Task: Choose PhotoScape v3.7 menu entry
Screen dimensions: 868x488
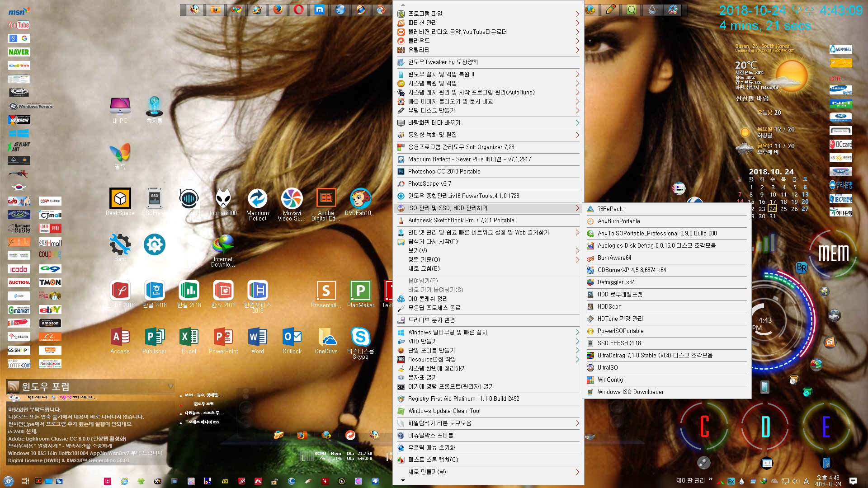Action: pyautogui.click(x=488, y=183)
